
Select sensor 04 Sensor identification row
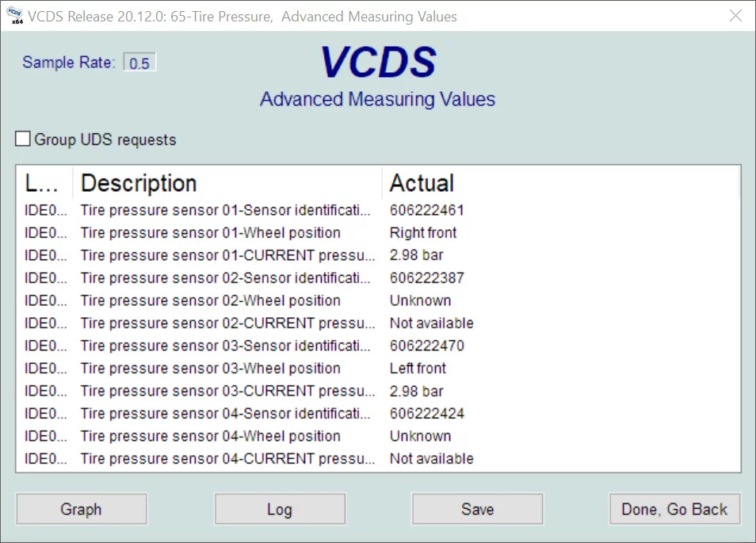point(225,414)
